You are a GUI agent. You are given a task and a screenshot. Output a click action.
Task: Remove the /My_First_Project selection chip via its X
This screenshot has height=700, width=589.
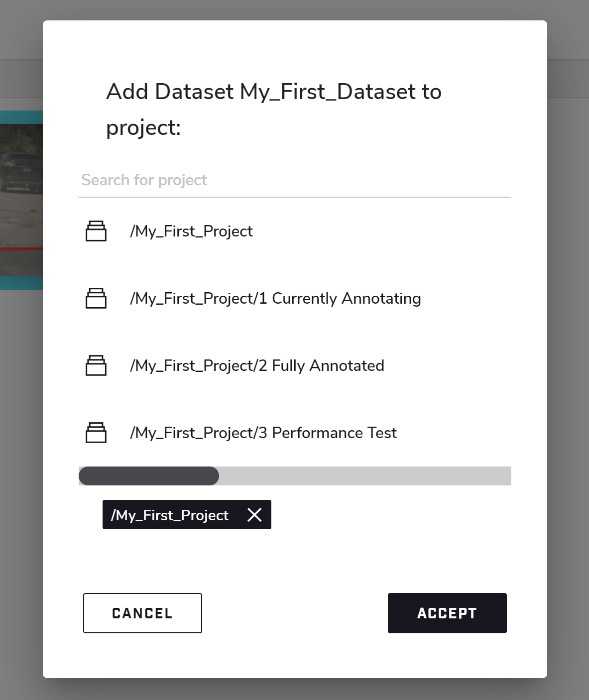point(254,515)
